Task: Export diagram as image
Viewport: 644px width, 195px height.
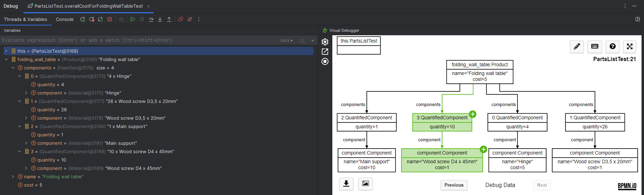Action: click(x=366, y=183)
